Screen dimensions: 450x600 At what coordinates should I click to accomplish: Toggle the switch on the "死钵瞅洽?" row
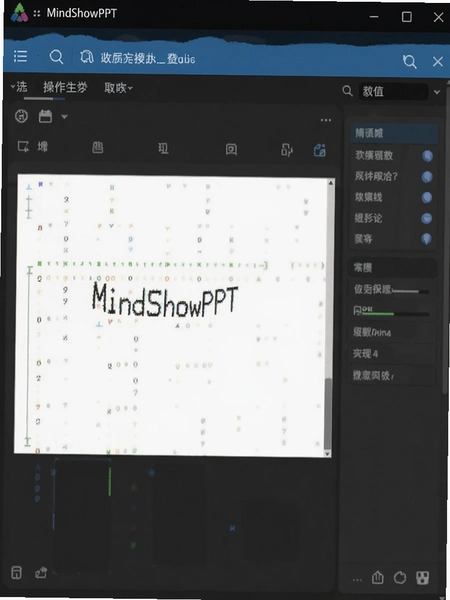click(427, 177)
